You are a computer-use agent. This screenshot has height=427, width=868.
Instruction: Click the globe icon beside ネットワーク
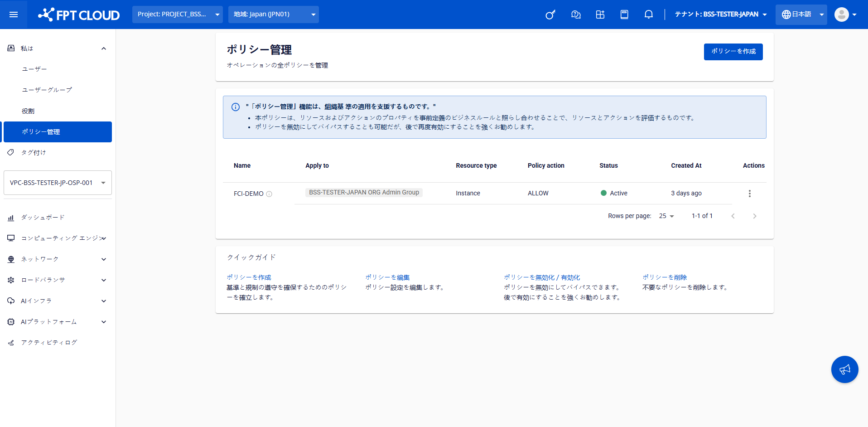click(x=11, y=259)
